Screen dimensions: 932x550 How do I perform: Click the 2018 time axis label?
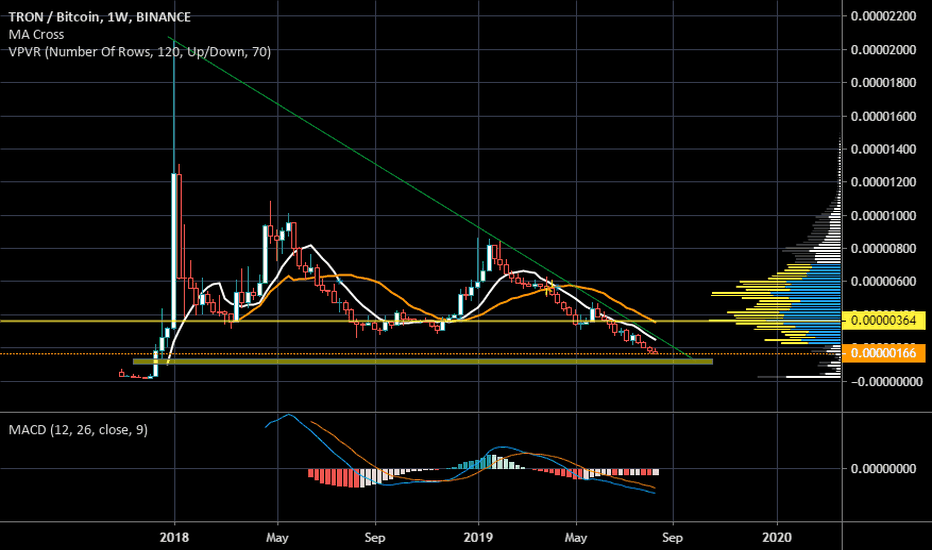coord(174,537)
